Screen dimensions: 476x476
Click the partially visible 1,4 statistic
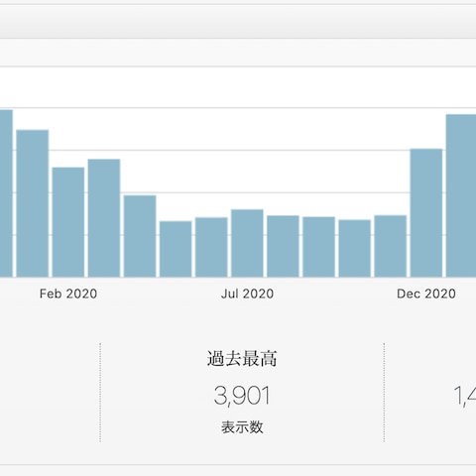[465, 396]
